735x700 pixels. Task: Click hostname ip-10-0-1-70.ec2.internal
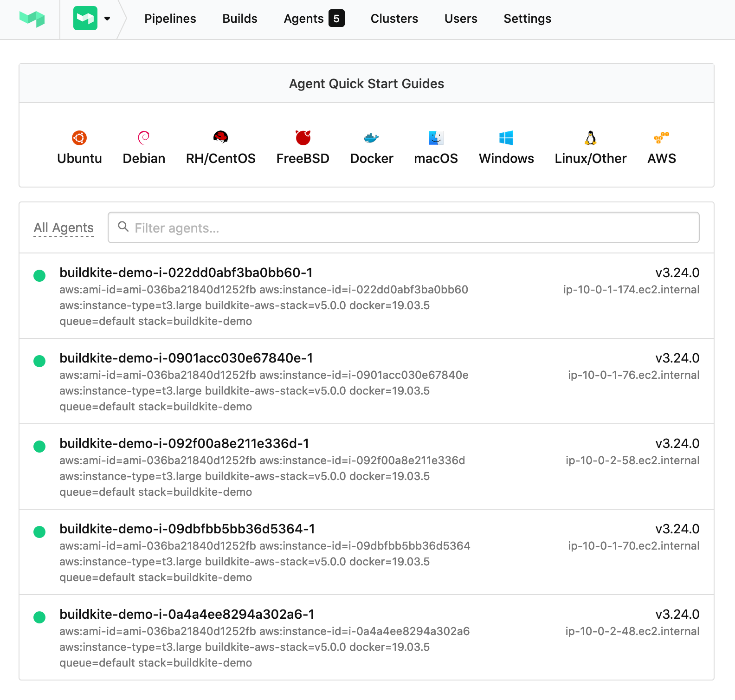(x=633, y=546)
